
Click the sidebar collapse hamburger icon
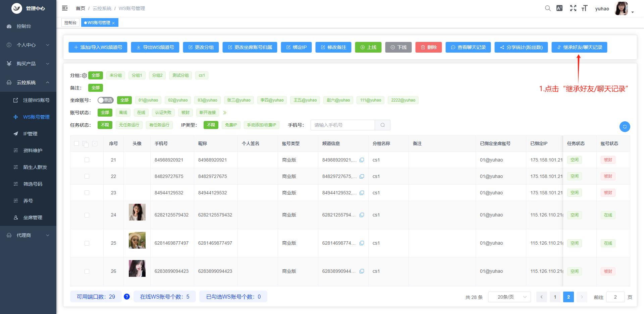[65, 8]
